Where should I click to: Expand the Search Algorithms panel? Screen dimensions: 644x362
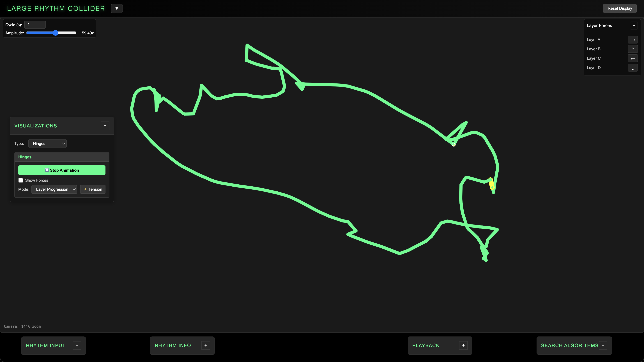pos(603,345)
